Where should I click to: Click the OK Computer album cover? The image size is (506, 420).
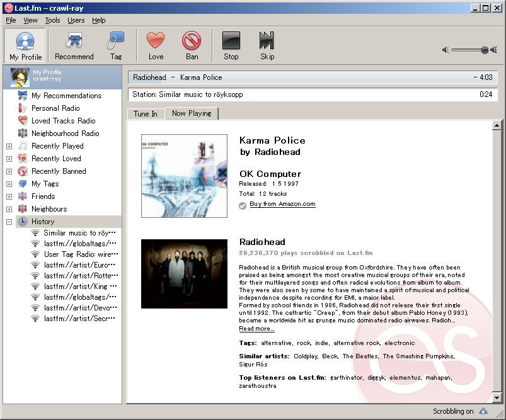tap(184, 176)
